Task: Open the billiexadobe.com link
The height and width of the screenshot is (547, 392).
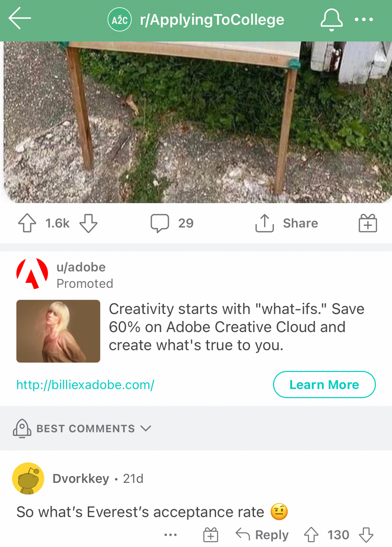Action: pyautogui.click(x=85, y=384)
